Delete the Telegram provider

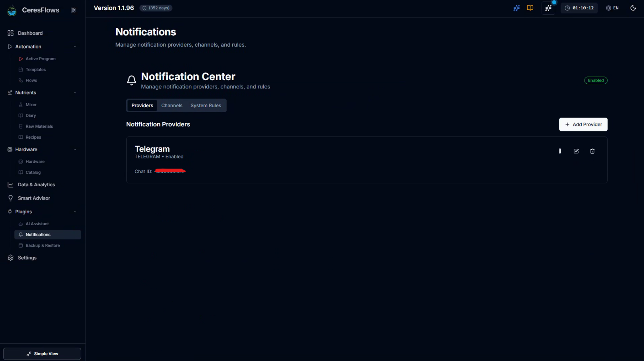(592, 151)
